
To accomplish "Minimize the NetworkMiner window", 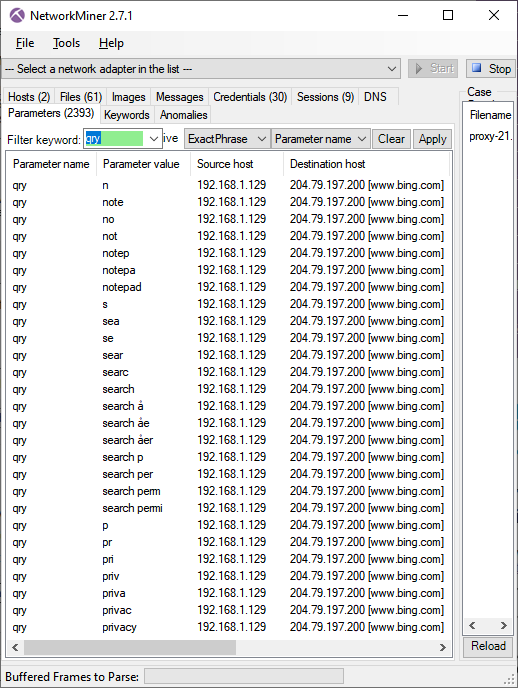I will (x=403, y=15).
